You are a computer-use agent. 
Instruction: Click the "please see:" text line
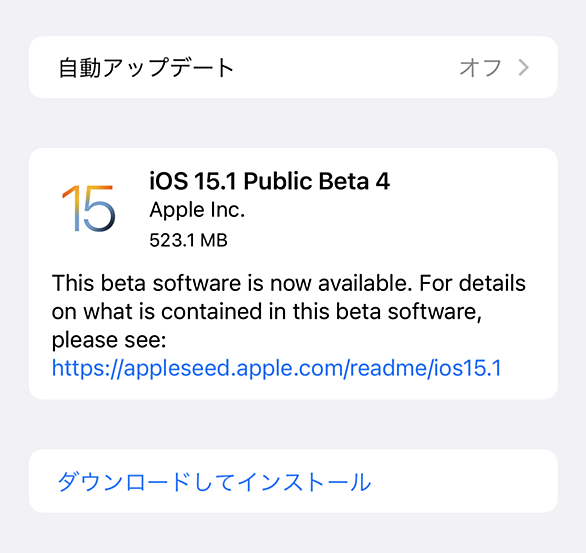click(109, 340)
